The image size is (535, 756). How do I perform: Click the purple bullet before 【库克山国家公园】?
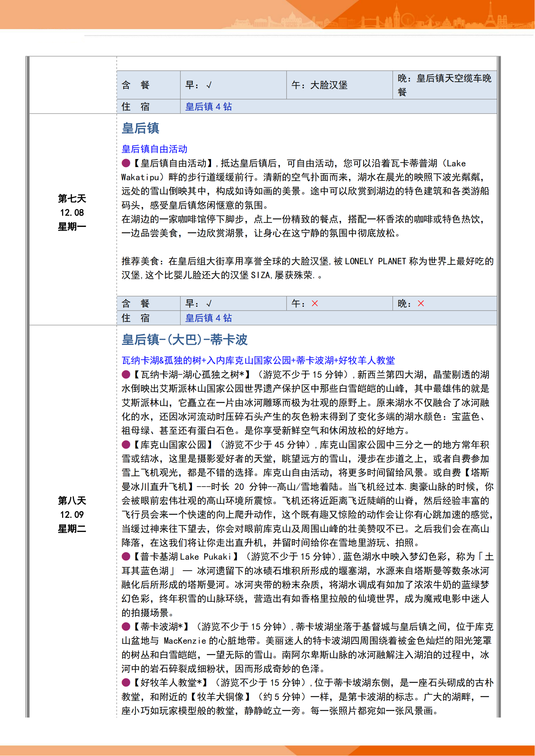126,444
